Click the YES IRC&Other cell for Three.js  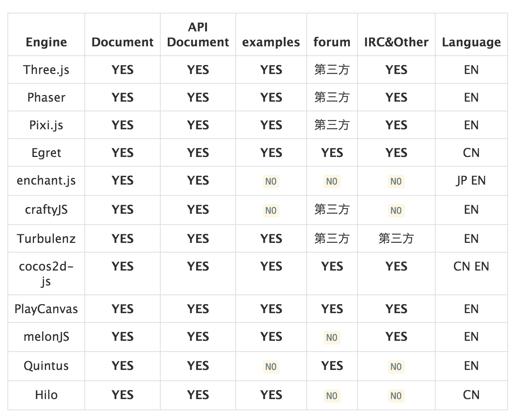(x=396, y=70)
